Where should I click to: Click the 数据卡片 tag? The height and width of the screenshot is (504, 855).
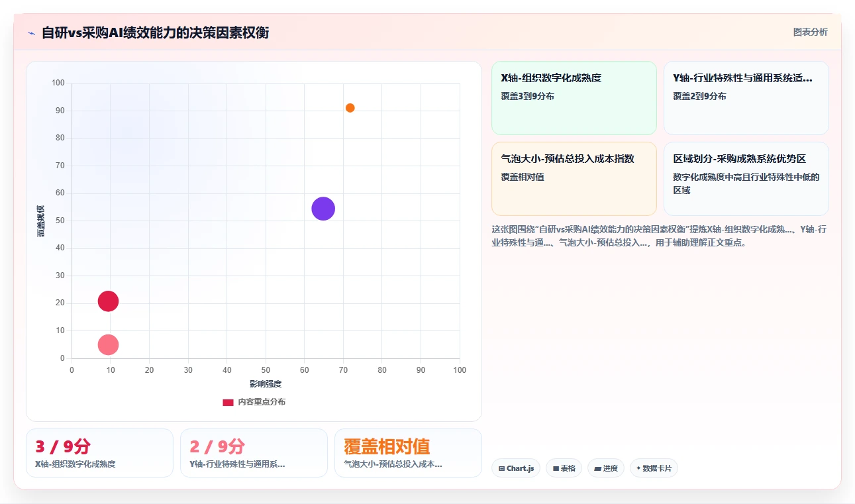click(654, 468)
